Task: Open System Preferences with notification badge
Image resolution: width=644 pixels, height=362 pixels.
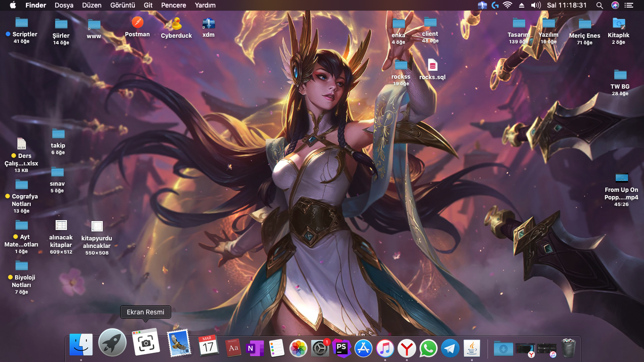Action: click(x=320, y=348)
